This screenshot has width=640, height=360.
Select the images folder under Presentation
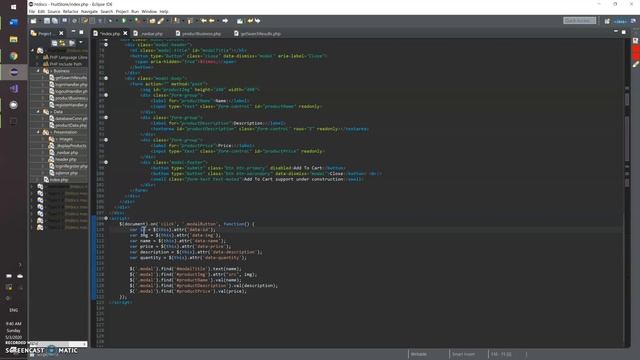tap(61, 139)
